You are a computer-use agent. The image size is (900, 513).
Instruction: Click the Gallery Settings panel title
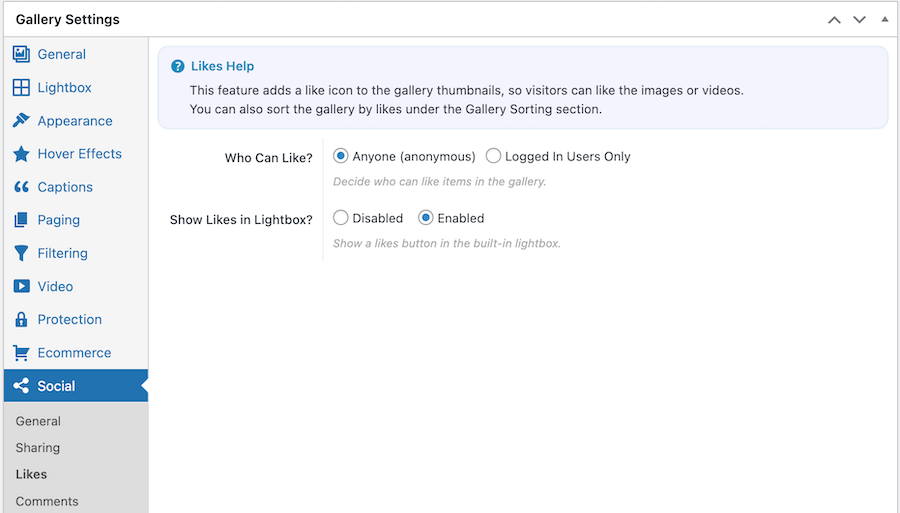[x=68, y=20]
